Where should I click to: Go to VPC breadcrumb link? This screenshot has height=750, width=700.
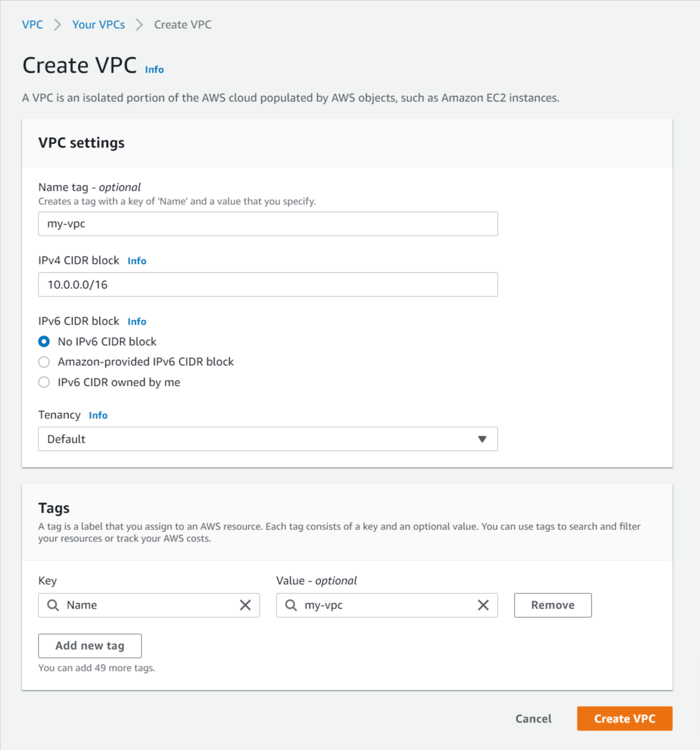(33, 24)
